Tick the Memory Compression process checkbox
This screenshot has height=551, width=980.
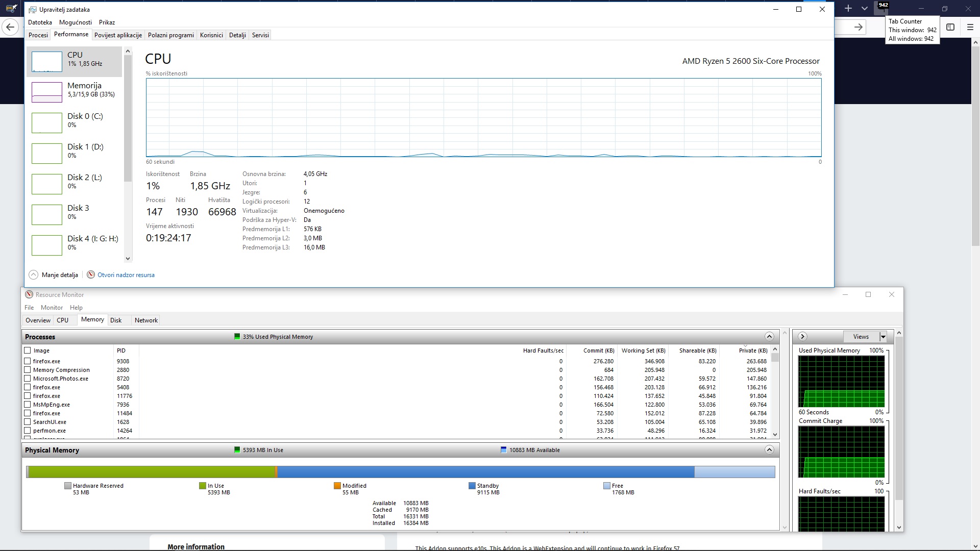(28, 370)
